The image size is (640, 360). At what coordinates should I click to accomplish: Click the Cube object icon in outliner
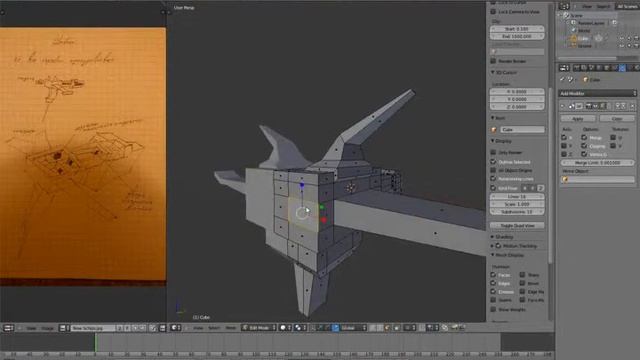coord(573,38)
